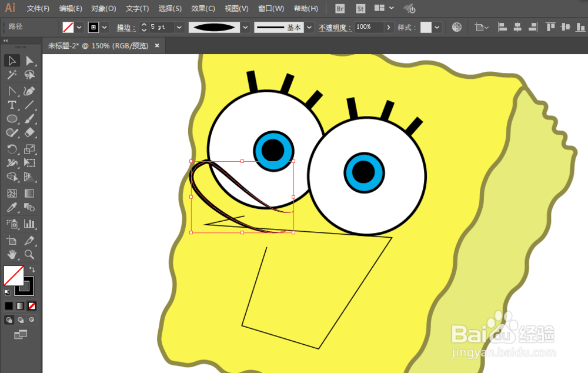Select the Width/Warp tool
This screenshot has height=373, width=588.
pyautogui.click(x=12, y=163)
